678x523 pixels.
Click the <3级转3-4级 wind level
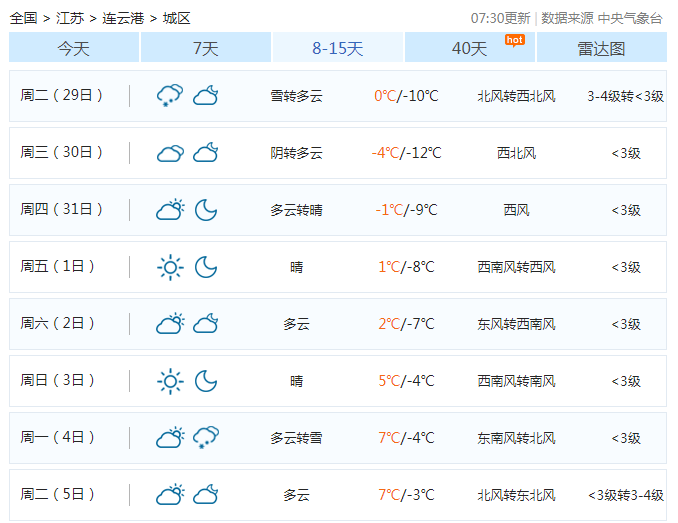(x=626, y=495)
